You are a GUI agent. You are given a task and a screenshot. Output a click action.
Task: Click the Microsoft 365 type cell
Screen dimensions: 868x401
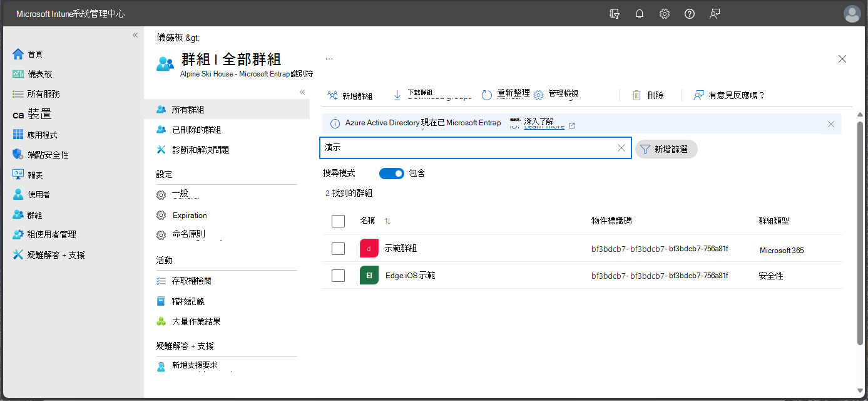point(782,250)
